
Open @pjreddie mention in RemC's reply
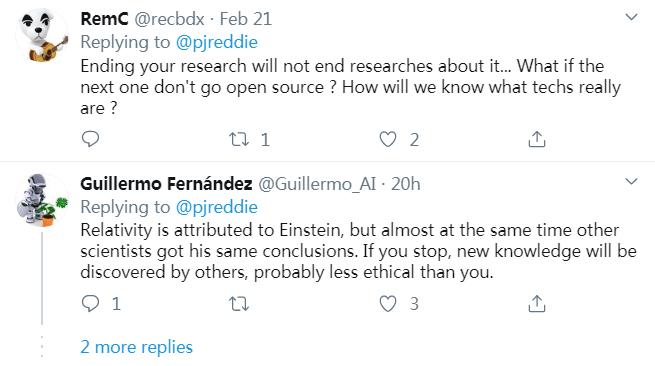(x=217, y=42)
